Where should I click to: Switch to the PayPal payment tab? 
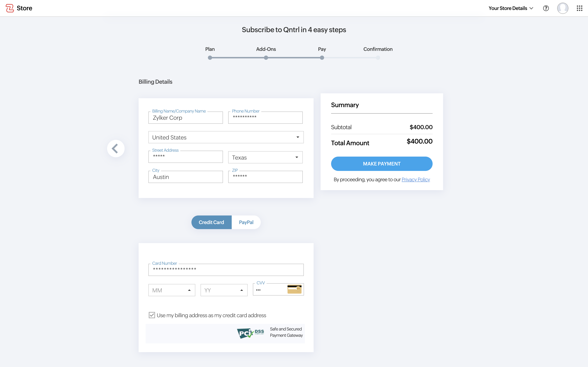(x=246, y=222)
